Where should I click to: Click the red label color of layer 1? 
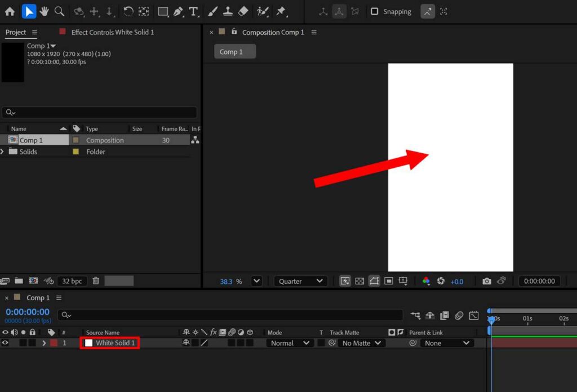54,343
